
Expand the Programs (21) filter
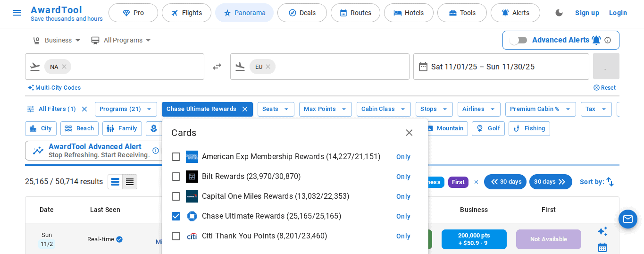(126, 109)
